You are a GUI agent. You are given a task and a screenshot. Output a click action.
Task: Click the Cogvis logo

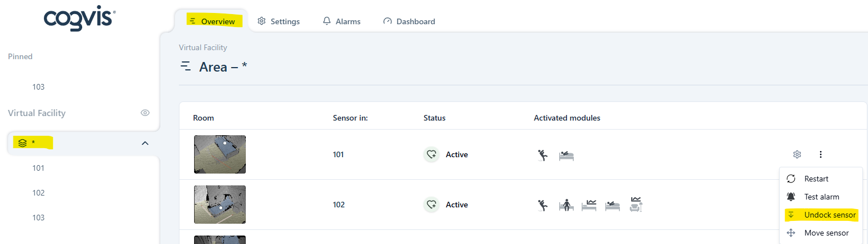(x=80, y=20)
